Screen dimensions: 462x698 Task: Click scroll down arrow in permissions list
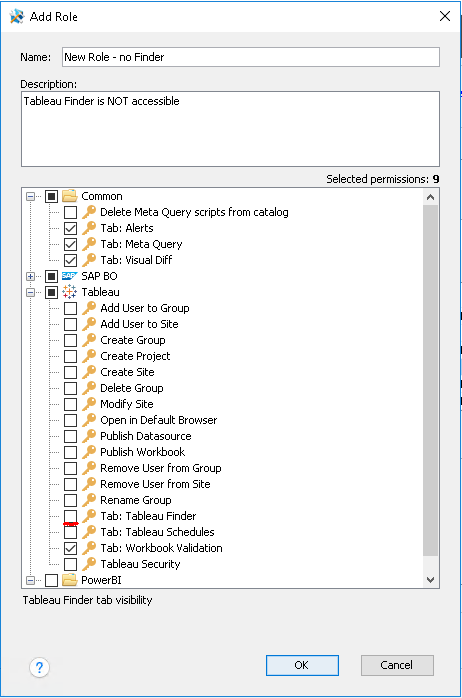point(430,580)
